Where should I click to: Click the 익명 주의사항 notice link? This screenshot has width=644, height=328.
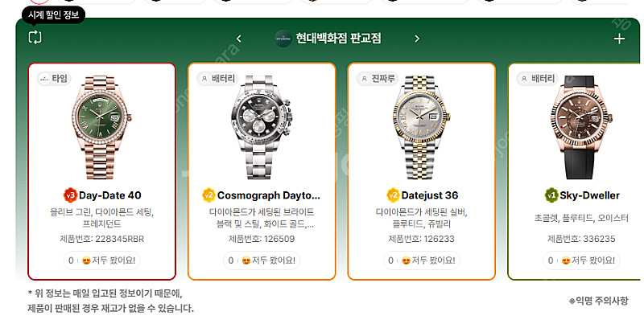(x=598, y=301)
